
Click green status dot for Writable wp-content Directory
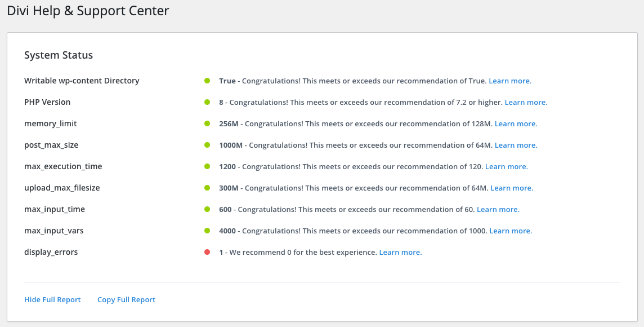207,81
